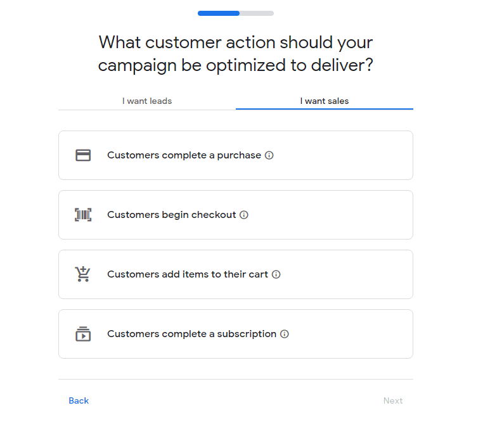Click the subscription play stack icon
Viewport: 483px width, 448px height.
[83, 334]
